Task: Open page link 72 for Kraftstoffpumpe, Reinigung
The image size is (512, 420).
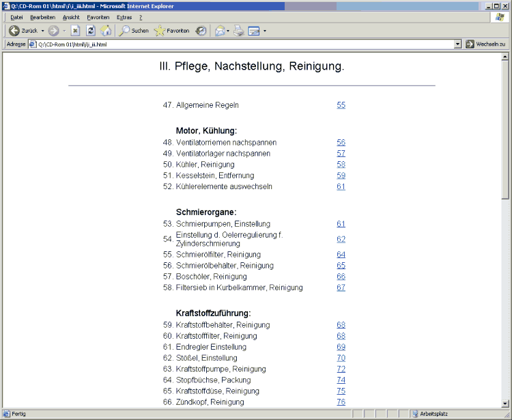Action: point(341,369)
